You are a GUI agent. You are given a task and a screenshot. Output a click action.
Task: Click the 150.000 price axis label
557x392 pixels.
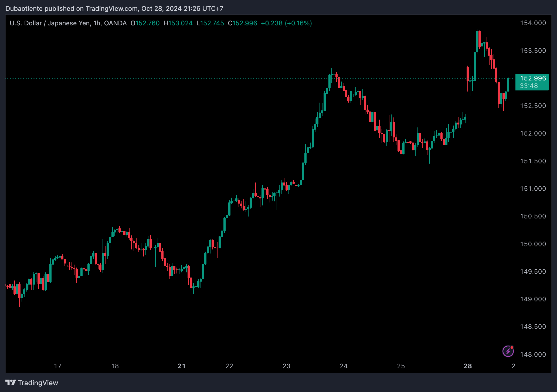(533, 244)
